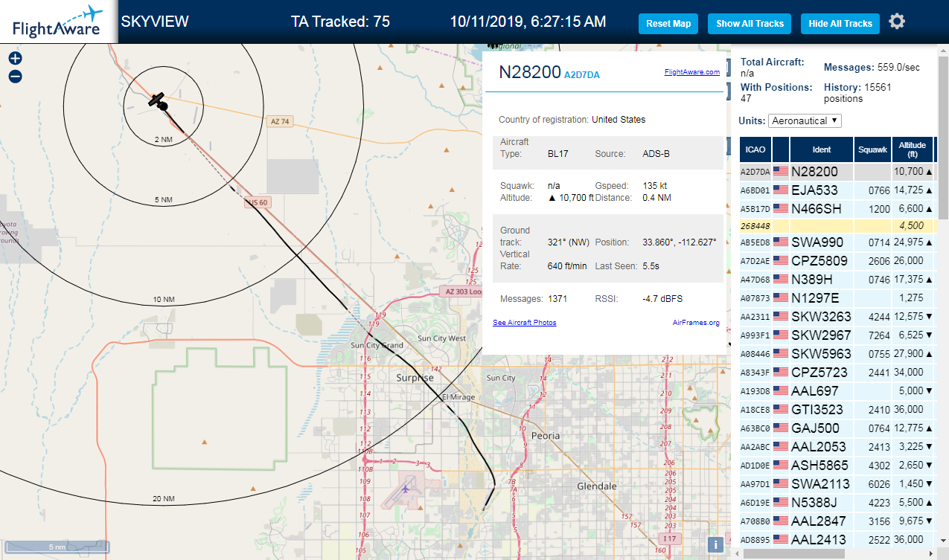Image resolution: width=949 pixels, height=560 pixels.
Task: Click US flag in the GAJ500 row
Action: pyautogui.click(x=781, y=428)
